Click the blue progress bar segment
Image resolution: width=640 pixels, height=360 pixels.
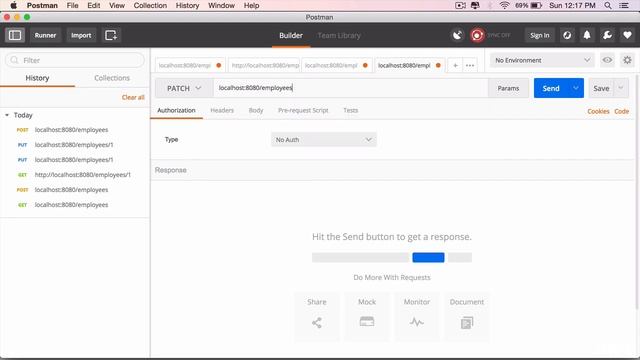click(x=428, y=257)
